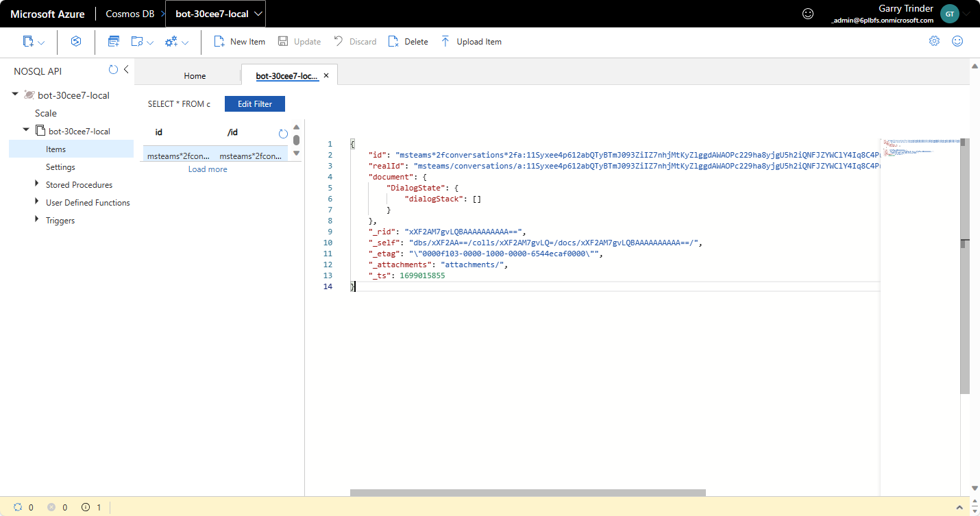Refresh the NOSQL API resource tree

pos(113,70)
